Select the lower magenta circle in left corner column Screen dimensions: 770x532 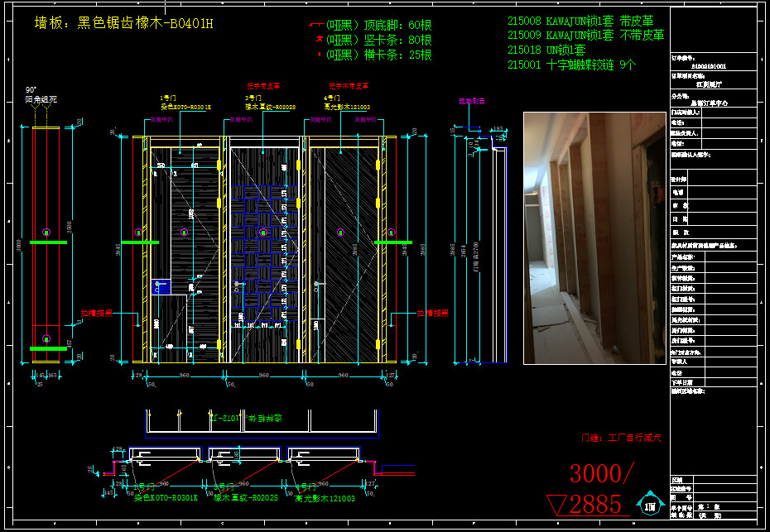[x=46, y=338]
